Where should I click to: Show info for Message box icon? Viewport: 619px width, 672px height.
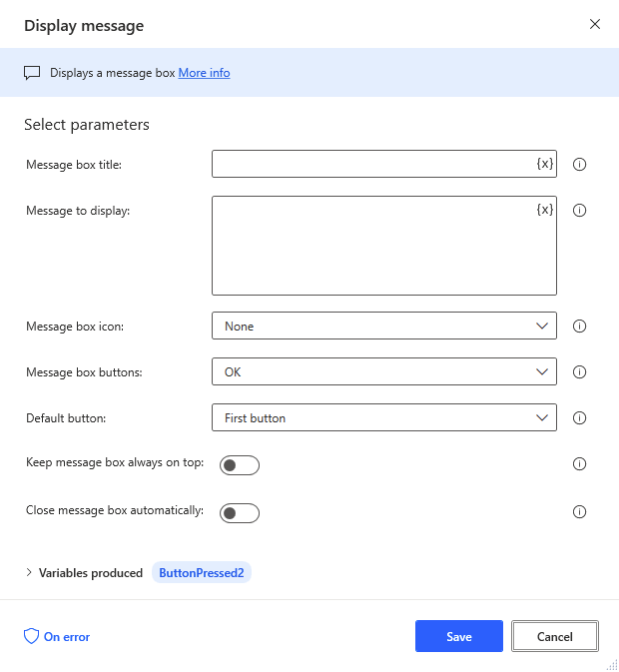(x=579, y=327)
